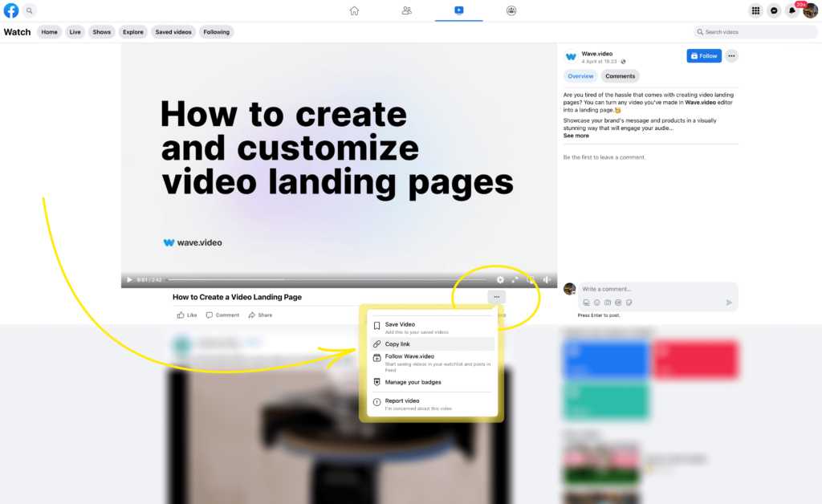Open the video settings gear
This screenshot has width=822, height=504.
(500, 280)
